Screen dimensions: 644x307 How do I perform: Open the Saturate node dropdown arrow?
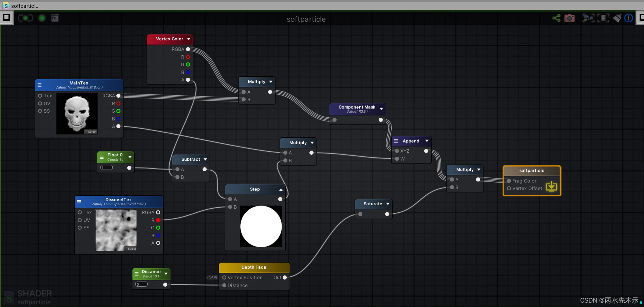point(388,204)
